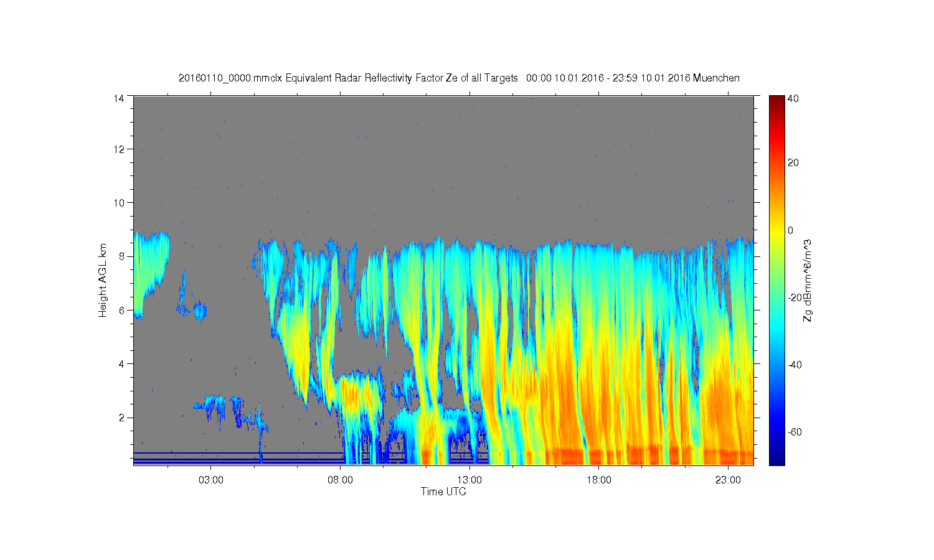Click the 'Height AGL km' y-axis label
The height and width of the screenshot is (560, 934).
[x=103, y=280]
